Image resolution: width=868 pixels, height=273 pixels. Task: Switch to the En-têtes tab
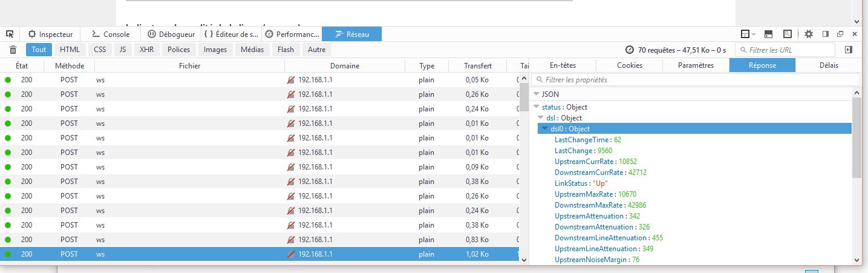563,65
